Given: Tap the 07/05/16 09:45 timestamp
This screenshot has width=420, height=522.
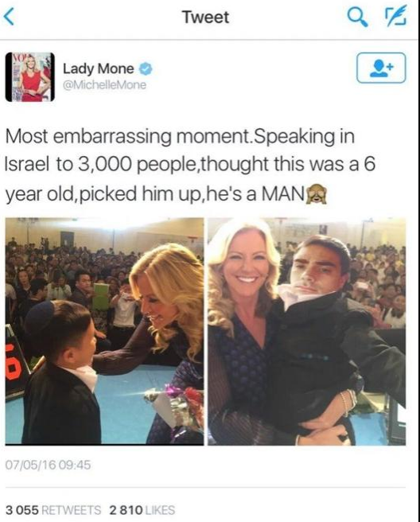Looking at the screenshot, I should point(48,465).
